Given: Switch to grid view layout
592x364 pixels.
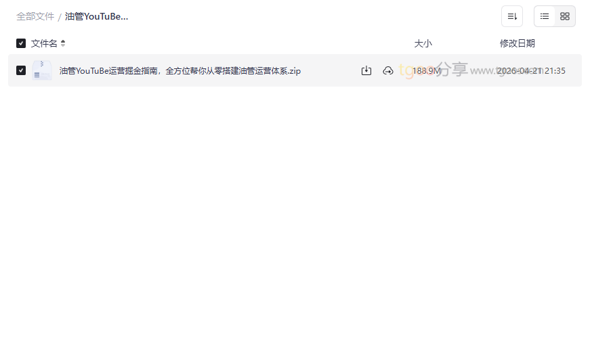Looking at the screenshot, I should [x=564, y=16].
